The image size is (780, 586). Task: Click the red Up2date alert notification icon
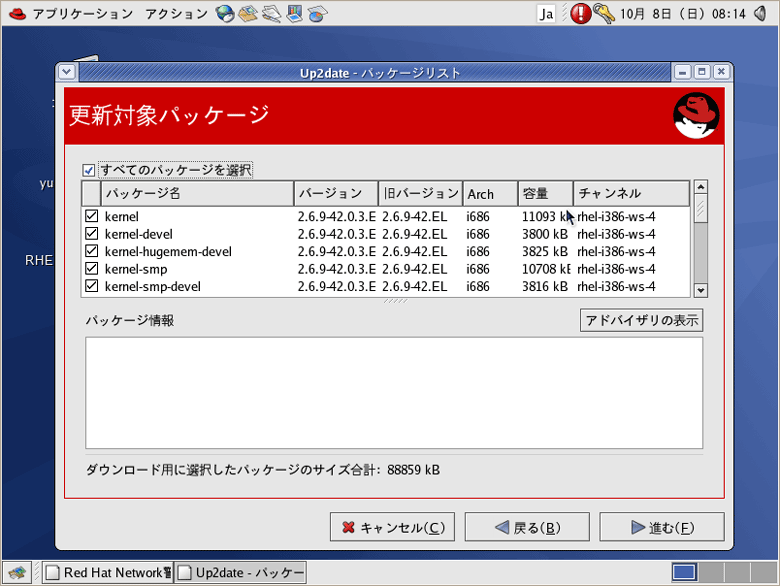tap(580, 14)
